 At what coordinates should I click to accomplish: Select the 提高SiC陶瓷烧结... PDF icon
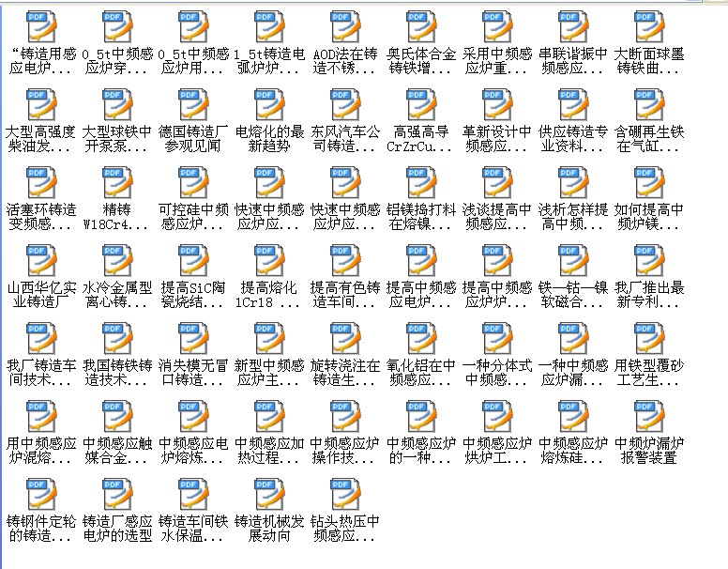pyautogui.click(x=193, y=260)
